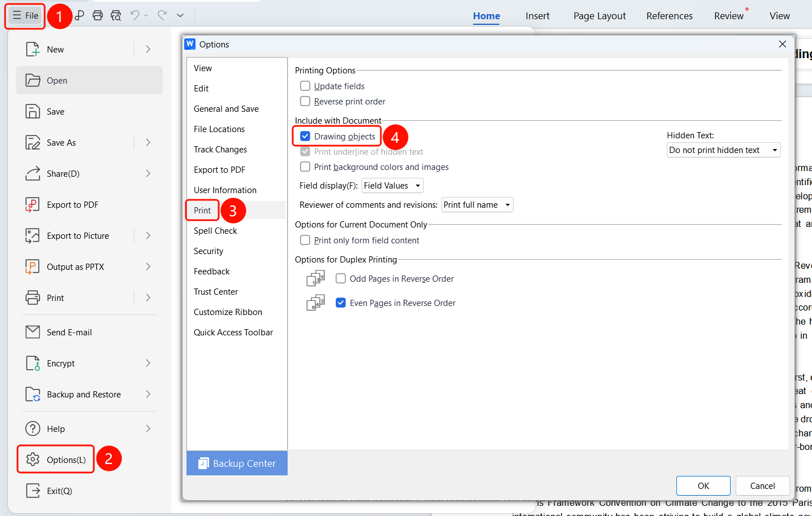Click the Share(D) icon in File menu
Viewport: 812px width, 516px height.
point(33,173)
